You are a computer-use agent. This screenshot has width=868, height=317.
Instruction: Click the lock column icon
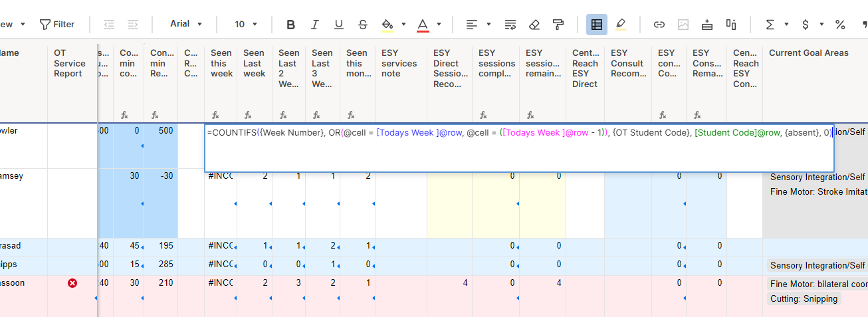(731, 25)
